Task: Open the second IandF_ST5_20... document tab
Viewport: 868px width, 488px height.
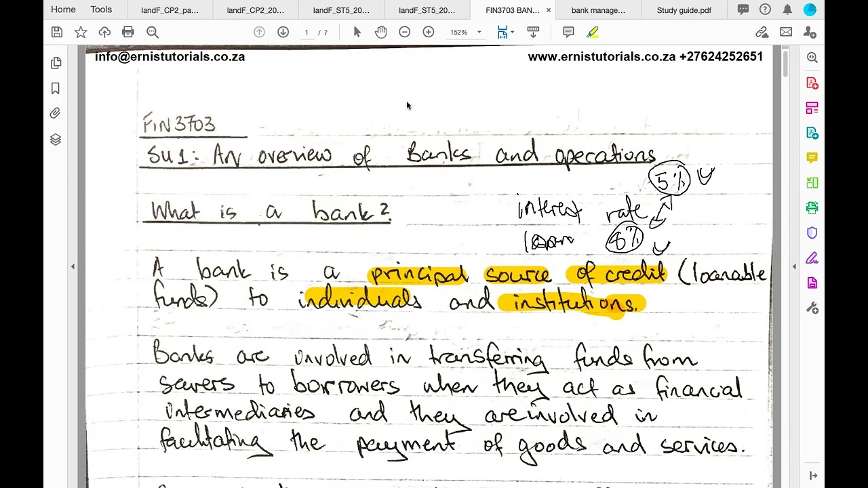Action: [x=427, y=10]
